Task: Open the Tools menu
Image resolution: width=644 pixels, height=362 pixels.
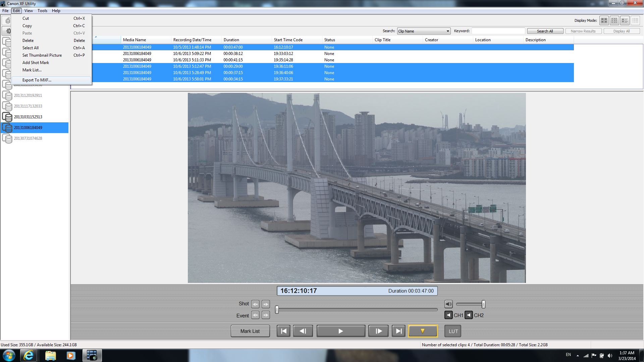Action: (42, 11)
